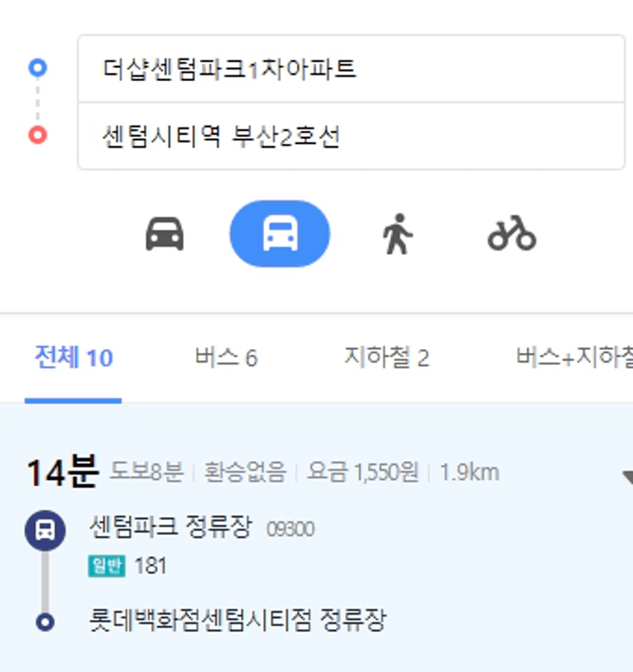Click the red destination point marker

(x=38, y=135)
